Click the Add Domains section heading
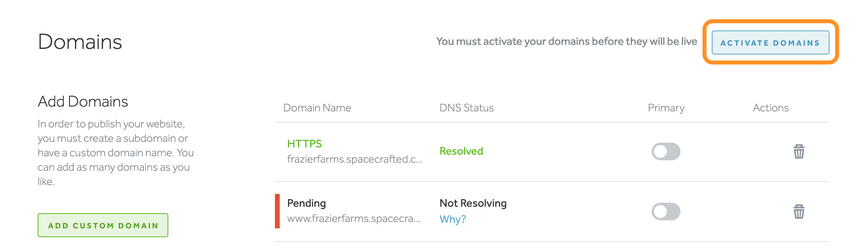The height and width of the screenshot is (250, 868). click(x=83, y=101)
